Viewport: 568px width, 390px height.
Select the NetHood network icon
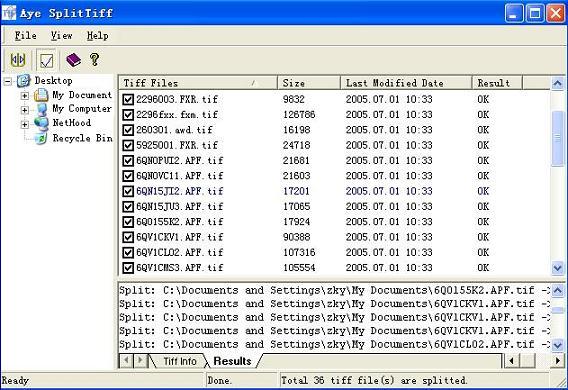(41, 123)
